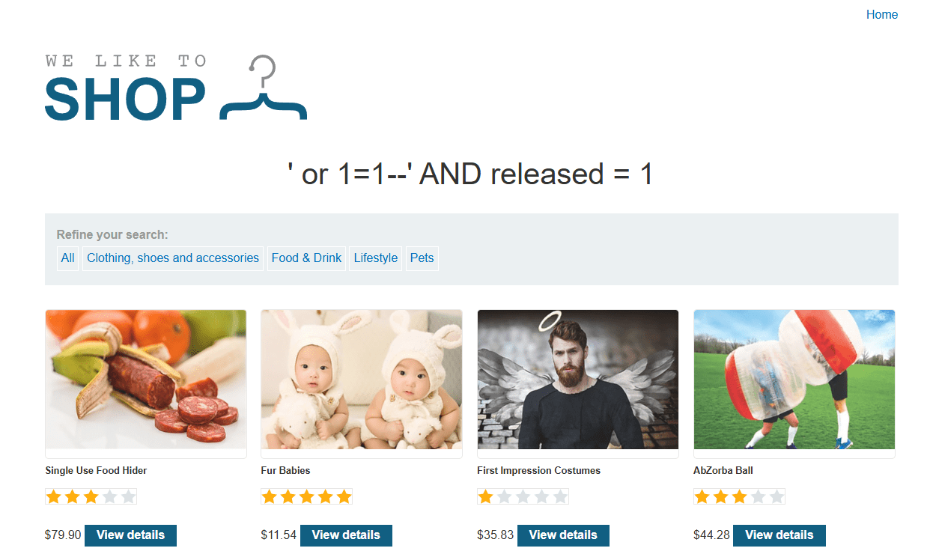View details for First Impression Costumes

pos(563,535)
